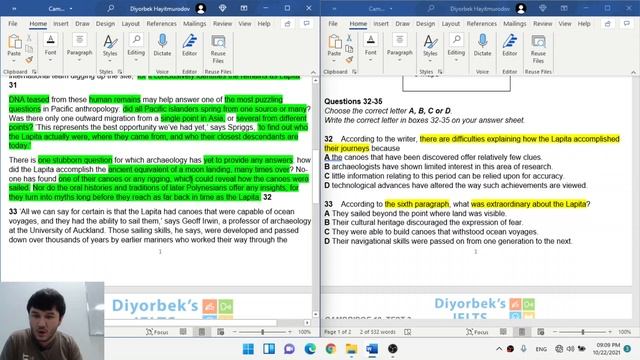This screenshot has height=360, width=640.
Task: Open Clipboard dialog launcher in left window
Action: coord(34,72)
